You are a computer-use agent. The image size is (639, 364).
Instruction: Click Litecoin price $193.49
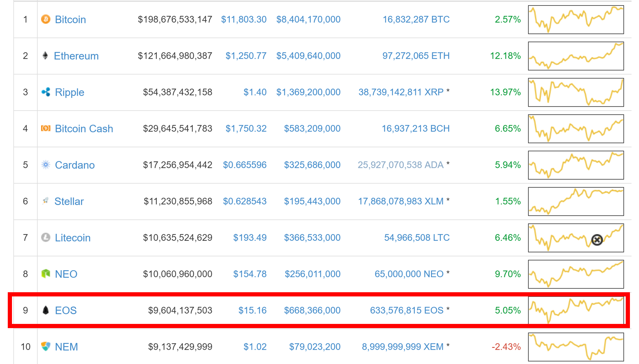click(250, 238)
